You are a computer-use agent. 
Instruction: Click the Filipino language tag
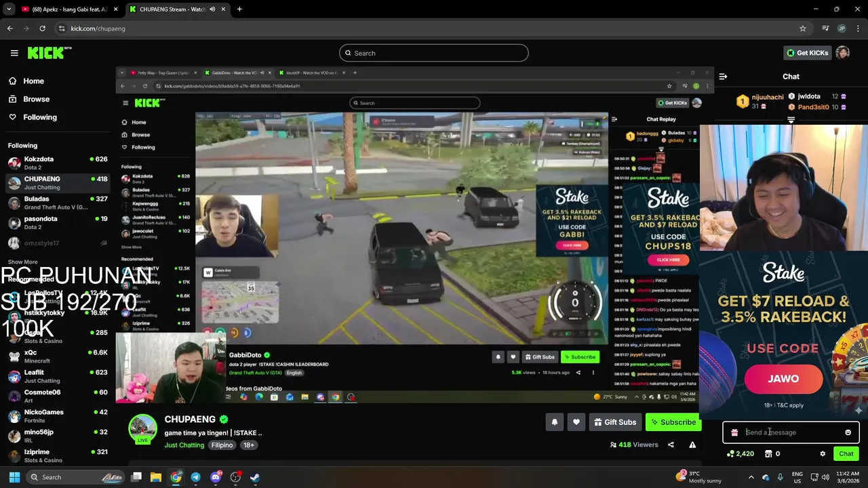222,445
